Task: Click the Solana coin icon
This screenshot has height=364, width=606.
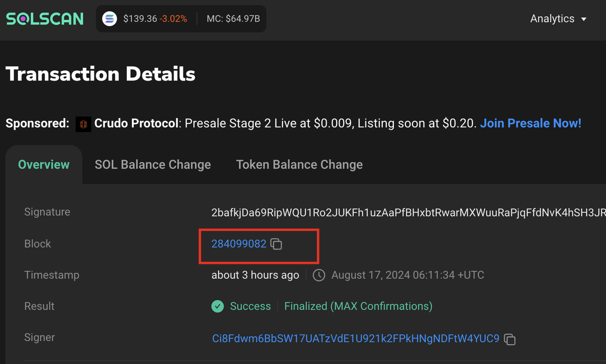Action: (x=110, y=19)
